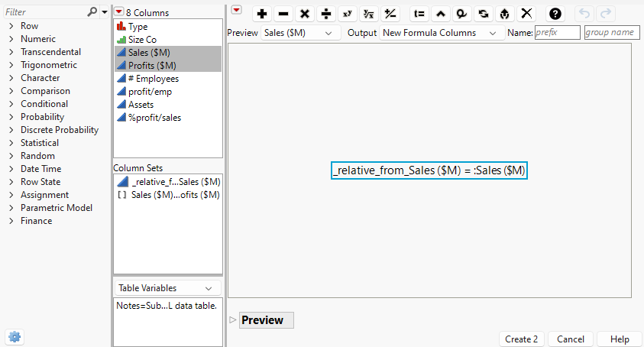This screenshot has height=347, width=644.
Task: Click the Create 2 button
Action: point(522,339)
